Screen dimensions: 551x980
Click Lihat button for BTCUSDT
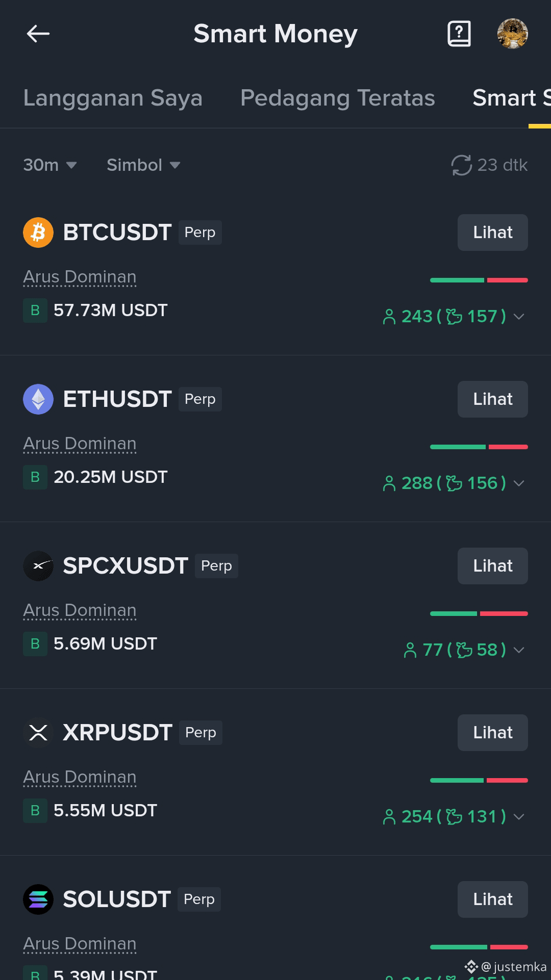click(493, 233)
